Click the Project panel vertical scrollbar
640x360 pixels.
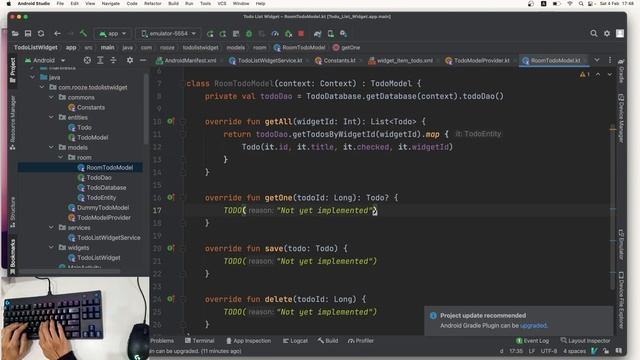146,108
